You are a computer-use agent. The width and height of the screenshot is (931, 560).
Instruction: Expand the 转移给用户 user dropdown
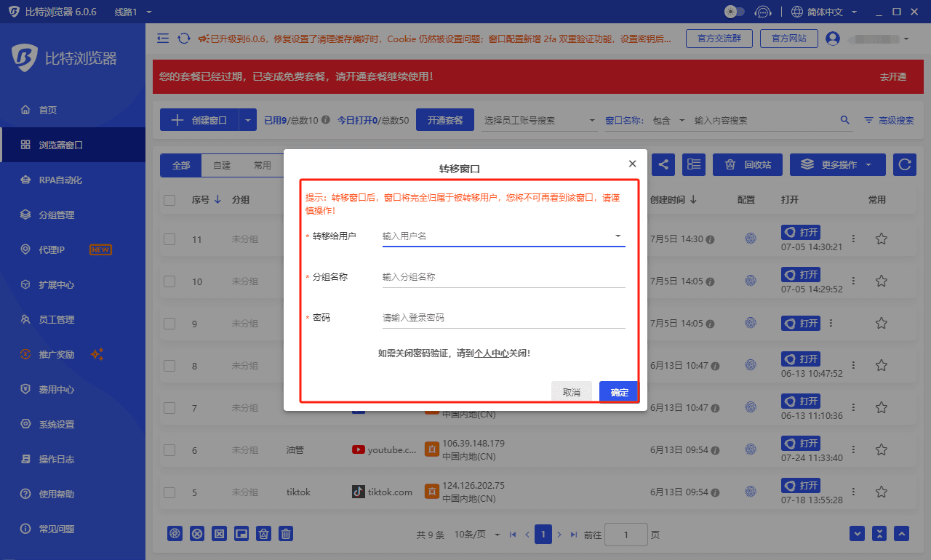point(618,236)
